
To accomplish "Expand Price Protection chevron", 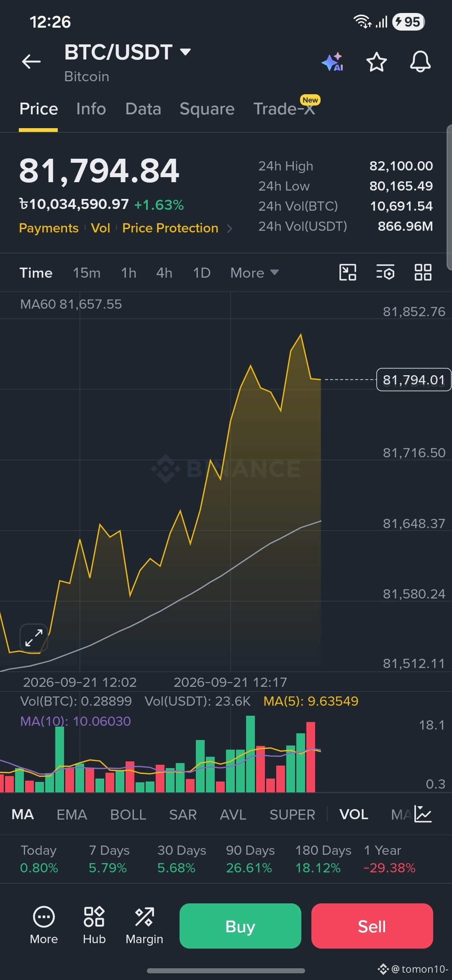I will (x=229, y=228).
